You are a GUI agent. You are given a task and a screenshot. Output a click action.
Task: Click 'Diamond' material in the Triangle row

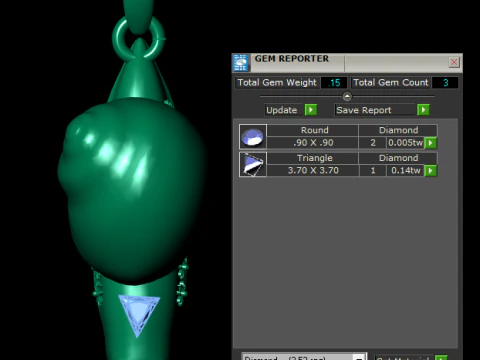tap(398, 158)
